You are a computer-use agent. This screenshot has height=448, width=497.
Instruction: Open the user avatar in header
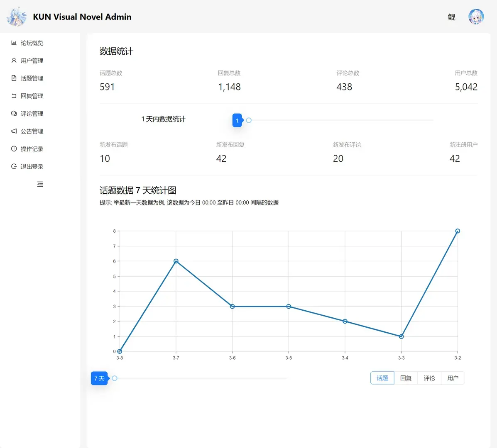tap(476, 17)
